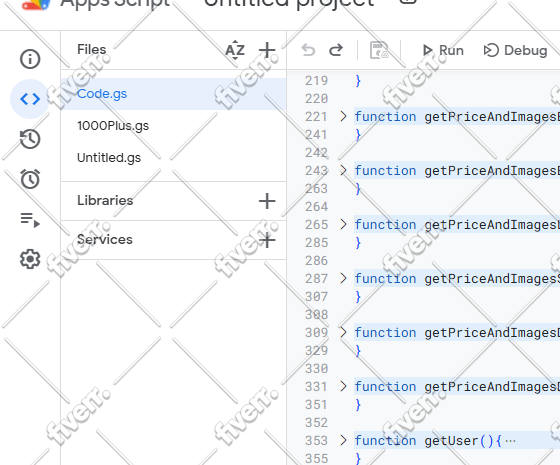Open the project Overview info icon
Image resolution: width=560 pixels, height=465 pixels.
30,59
